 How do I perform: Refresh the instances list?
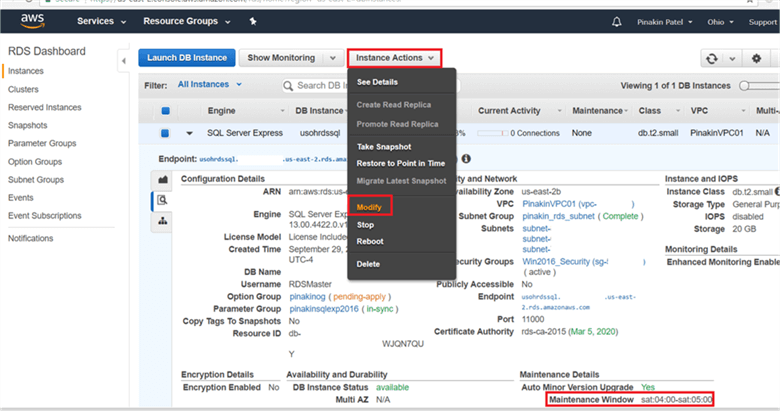pos(712,59)
